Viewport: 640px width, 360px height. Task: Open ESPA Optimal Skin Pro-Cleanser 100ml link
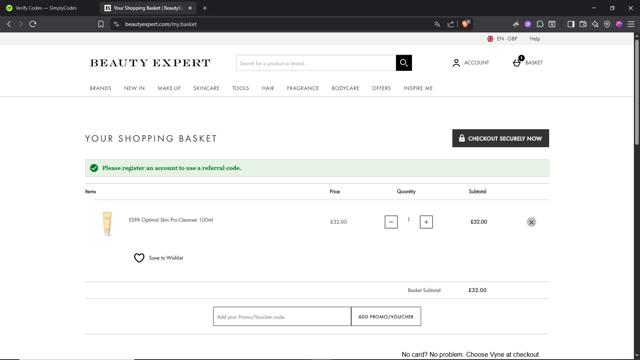click(171, 220)
